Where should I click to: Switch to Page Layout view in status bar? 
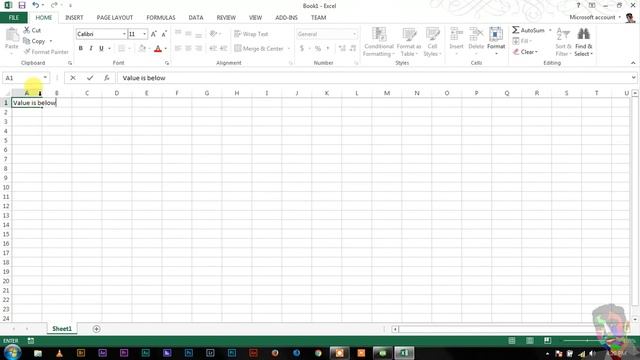tap(529, 340)
